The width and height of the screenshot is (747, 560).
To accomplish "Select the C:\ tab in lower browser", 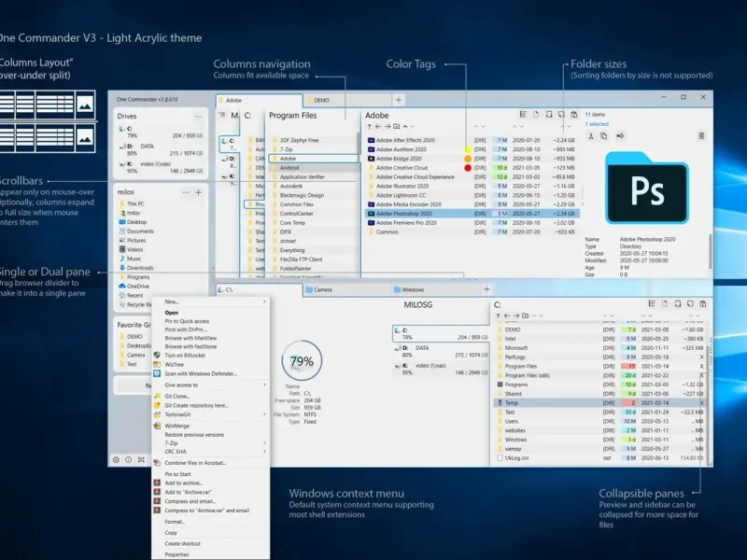I will pos(260,289).
